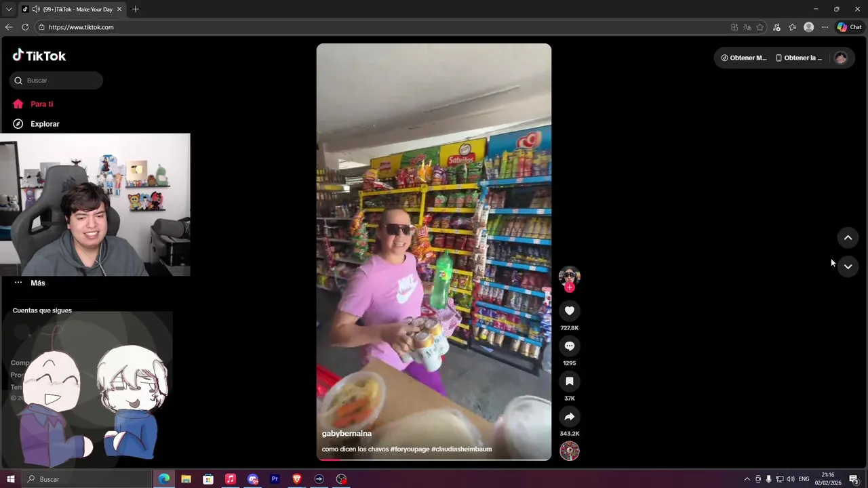Open the browser favorites list icon
Image resolution: width=868 pixels, height=488 pixels.
pos(792,27)
